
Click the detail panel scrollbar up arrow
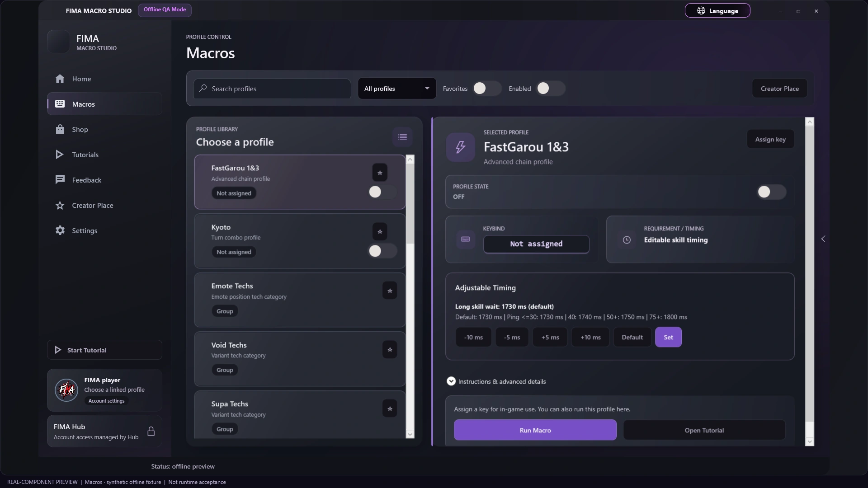(x=810, y=122)
